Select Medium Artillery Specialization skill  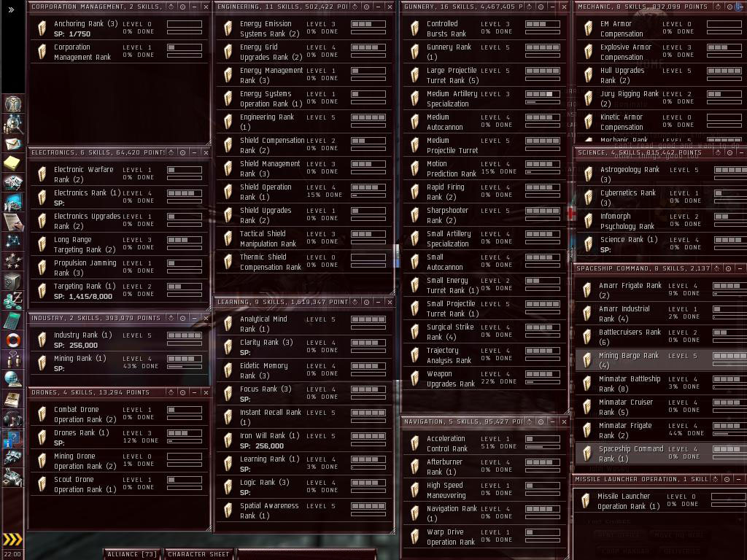484,98
